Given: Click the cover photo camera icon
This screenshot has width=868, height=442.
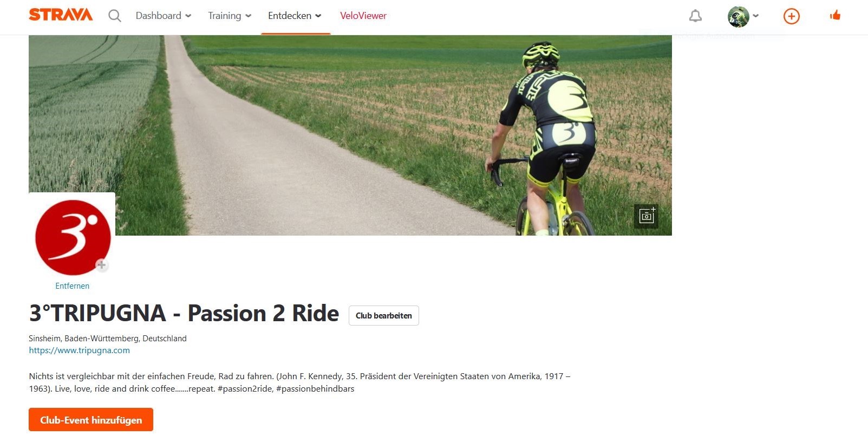Looking at the screenshot, I should pos(647,216).
